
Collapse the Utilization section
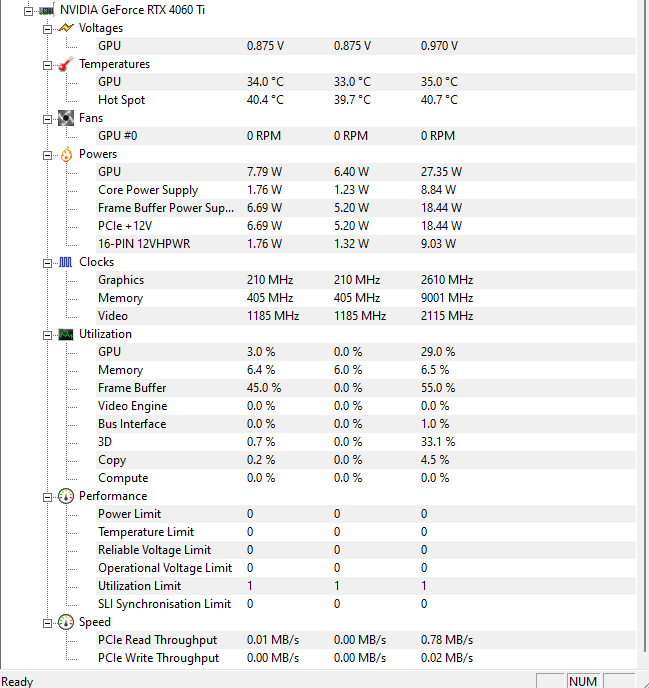click(47, 334)
